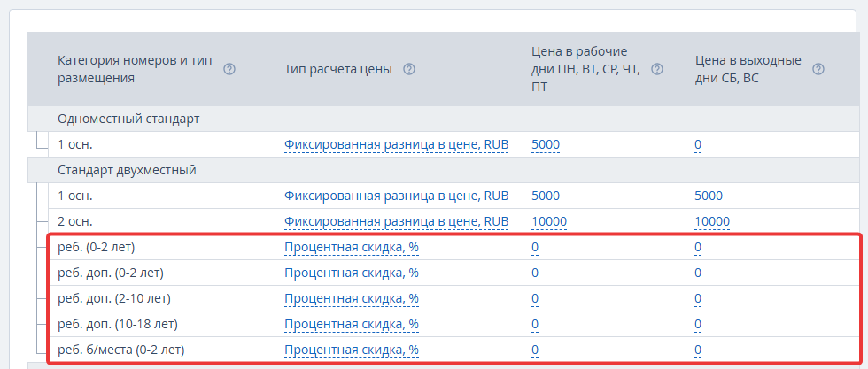Click 'Тип расчета цены' column header

click(338, 69)
